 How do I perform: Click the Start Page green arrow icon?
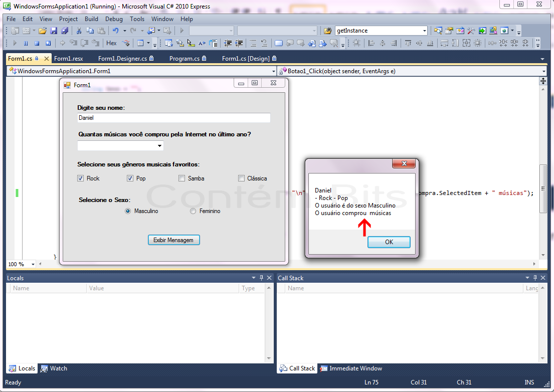482,31
